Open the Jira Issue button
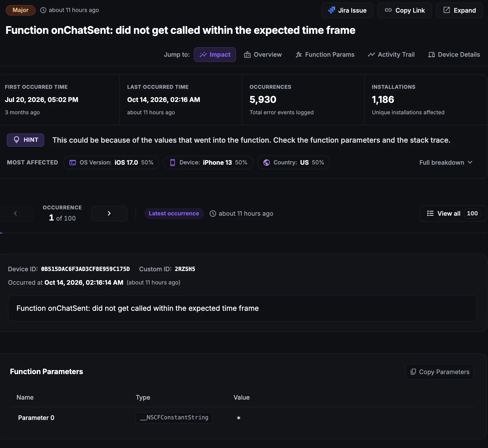Viewport: 488px width, 448px height. pyautogui.click(x=347, y=10)
